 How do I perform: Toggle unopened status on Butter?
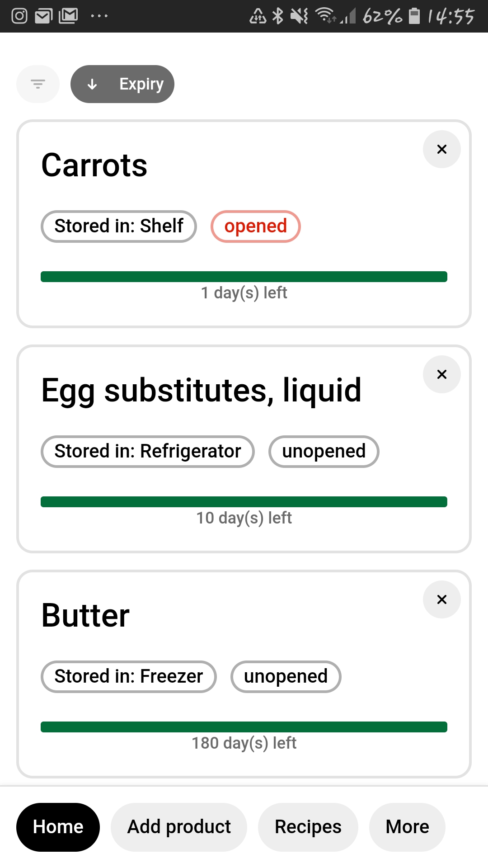point(286,677)
